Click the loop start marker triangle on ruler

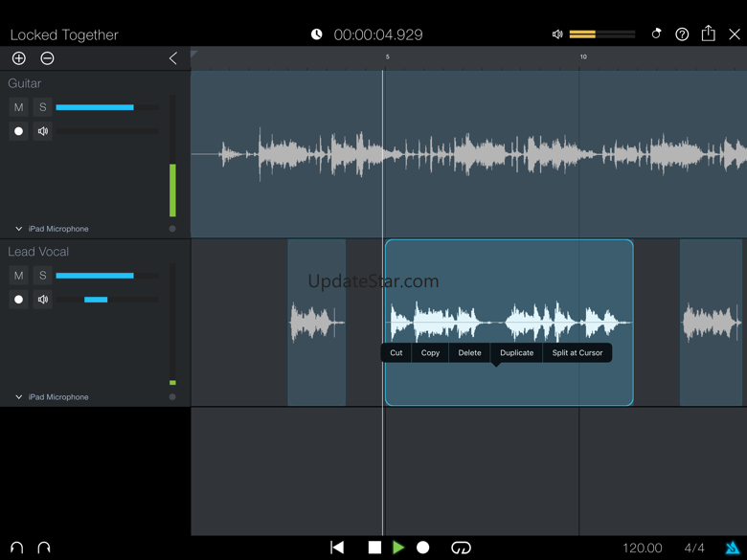pyautogui.click(x=193, y=54)
